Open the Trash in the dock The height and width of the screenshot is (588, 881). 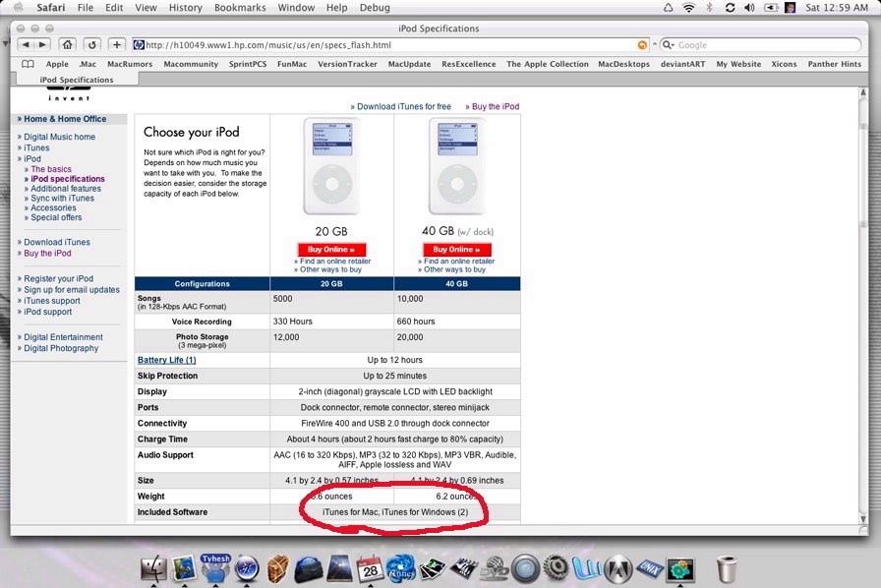click(x=727, y=569)
